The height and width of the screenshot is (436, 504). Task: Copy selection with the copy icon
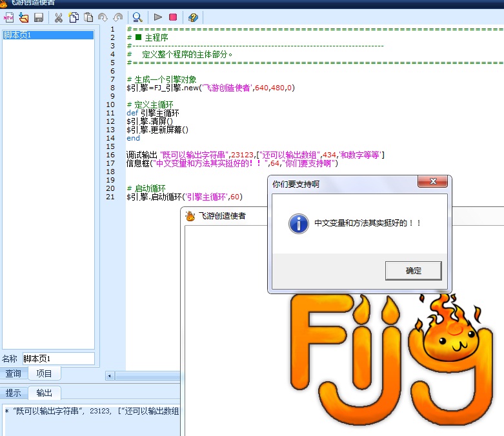(x=74, y=17)
